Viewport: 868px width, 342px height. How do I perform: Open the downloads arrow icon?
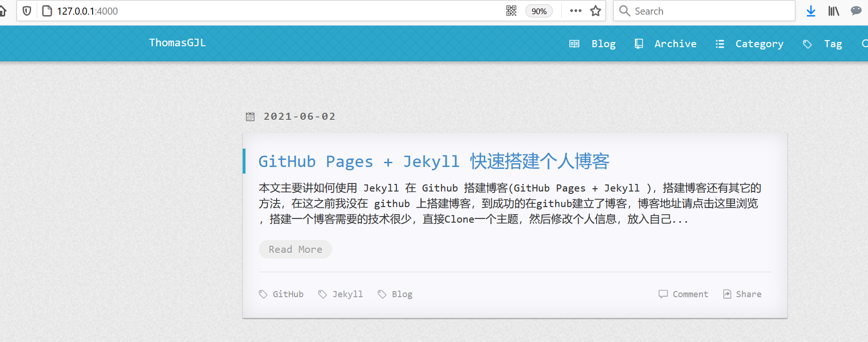(811, 11)
